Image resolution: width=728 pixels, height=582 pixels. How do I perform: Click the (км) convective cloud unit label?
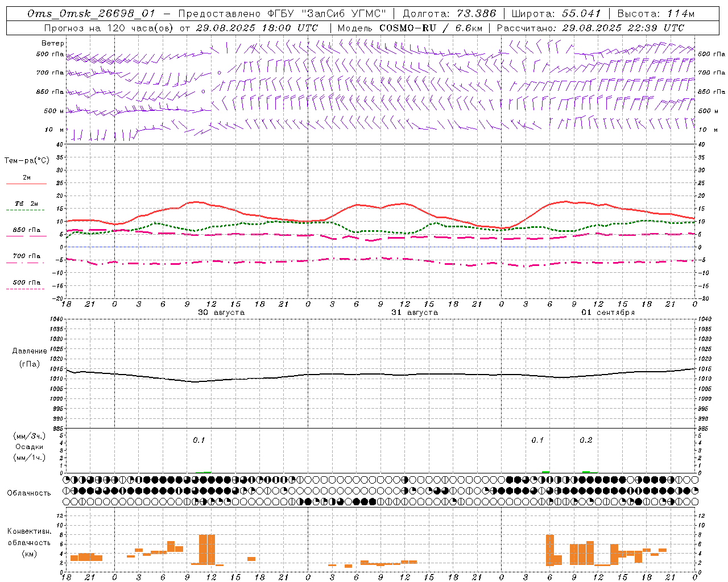pos(29,554)
